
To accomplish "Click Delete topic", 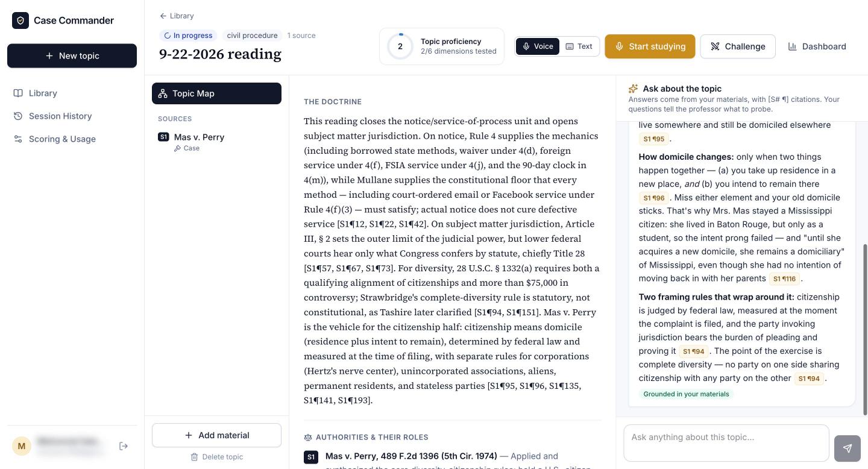I will click(216, 457).
